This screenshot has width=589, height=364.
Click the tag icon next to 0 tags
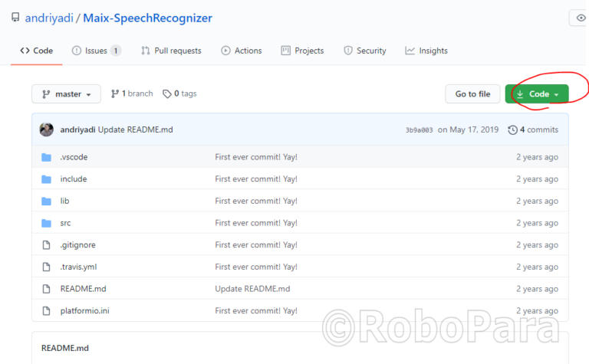click(167, 94)
